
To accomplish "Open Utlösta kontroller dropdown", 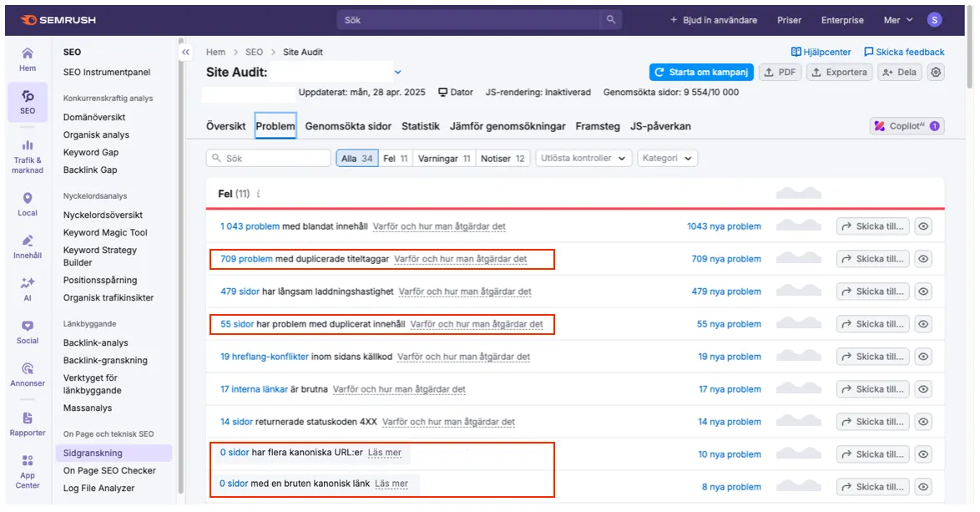I will 583,158.
